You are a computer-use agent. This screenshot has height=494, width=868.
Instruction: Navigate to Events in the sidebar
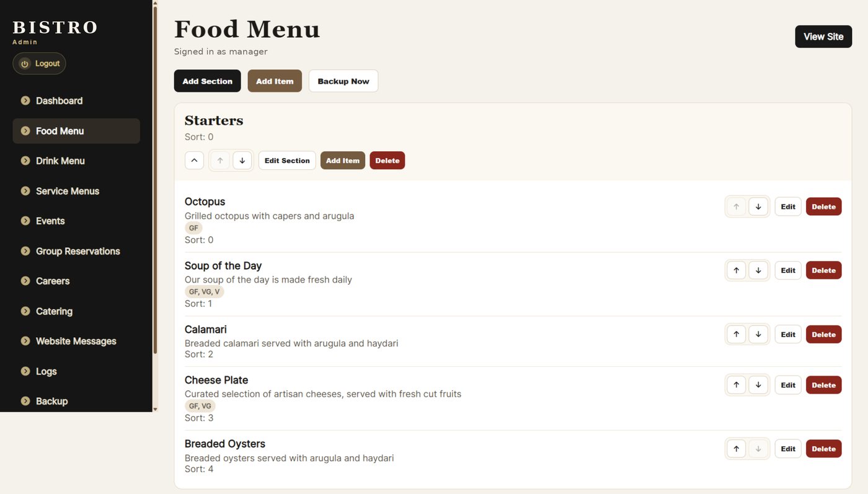click(76, 221)
